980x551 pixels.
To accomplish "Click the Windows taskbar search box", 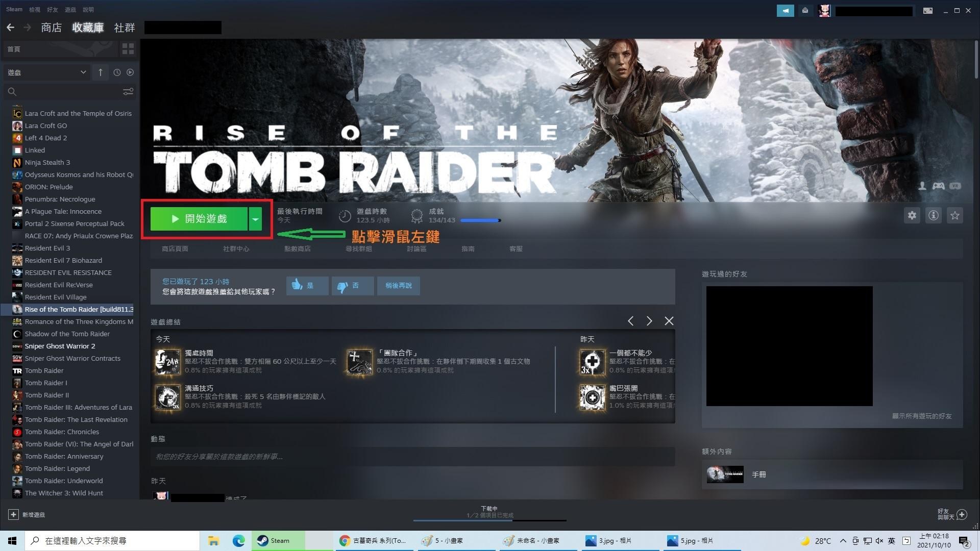I will 112,541.
